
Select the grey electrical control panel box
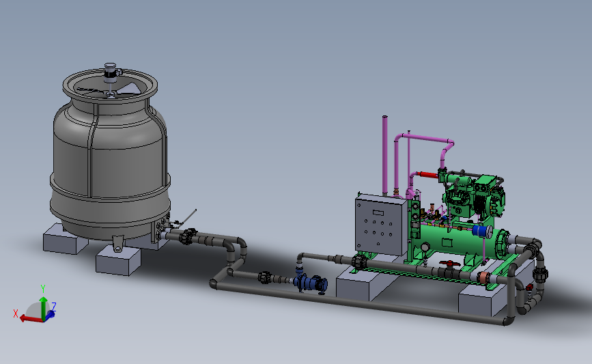[x=382, y=224]
